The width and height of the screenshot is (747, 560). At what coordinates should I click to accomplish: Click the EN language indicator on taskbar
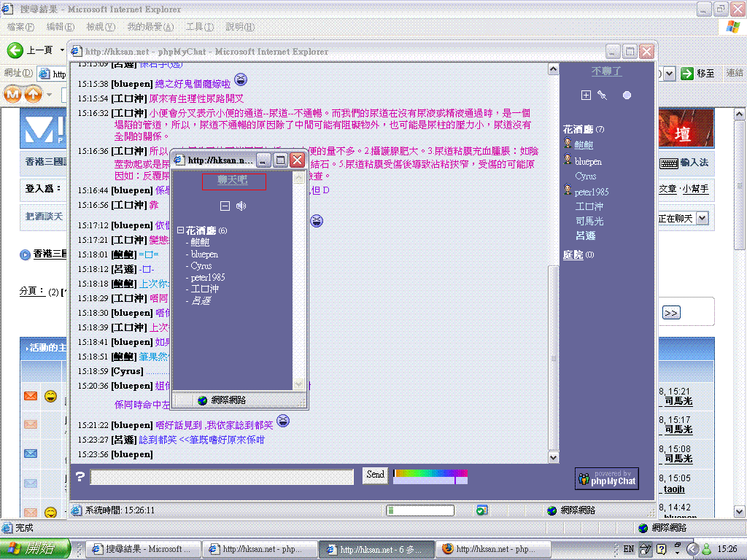click(x=629, y=549)
